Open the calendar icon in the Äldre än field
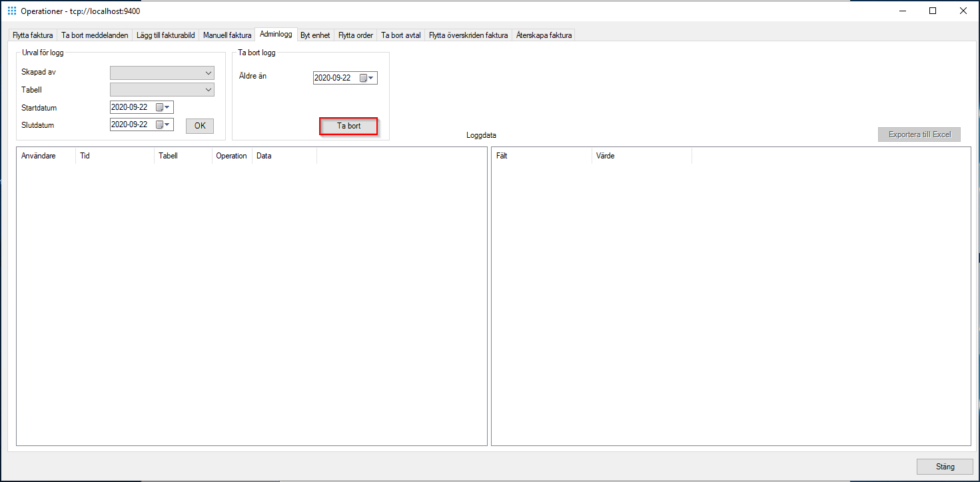This screenshot has width=980, height=482. pyautogui.click(x=363, y=77)
